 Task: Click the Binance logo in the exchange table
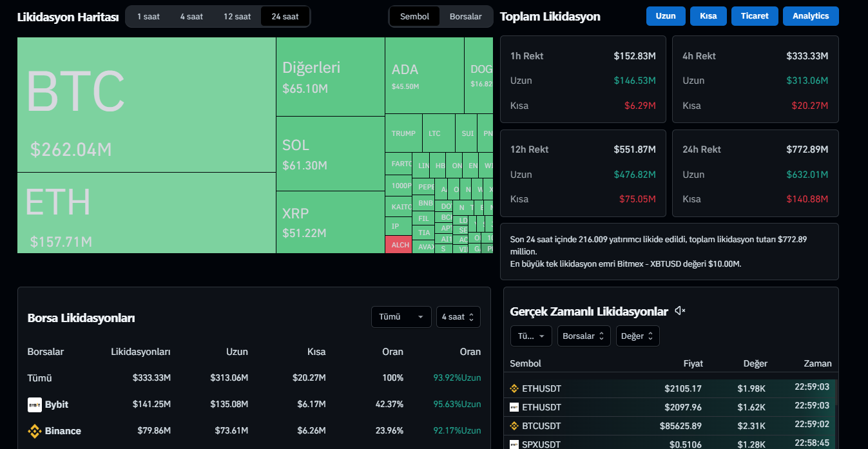click(35, 431)
